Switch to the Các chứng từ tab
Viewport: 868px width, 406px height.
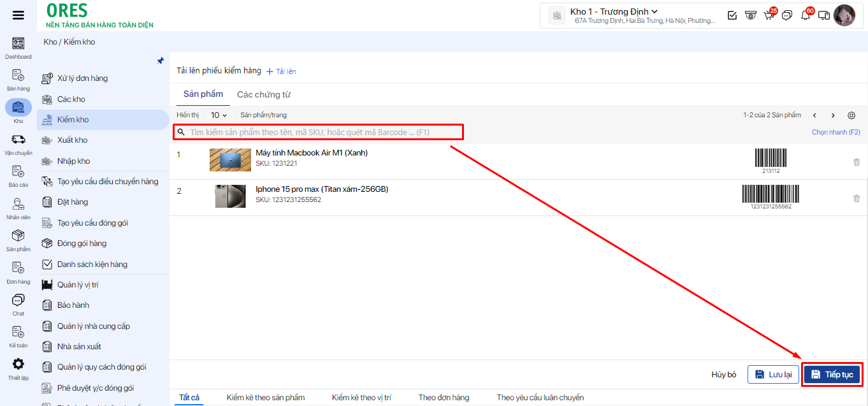coord(263,94)
